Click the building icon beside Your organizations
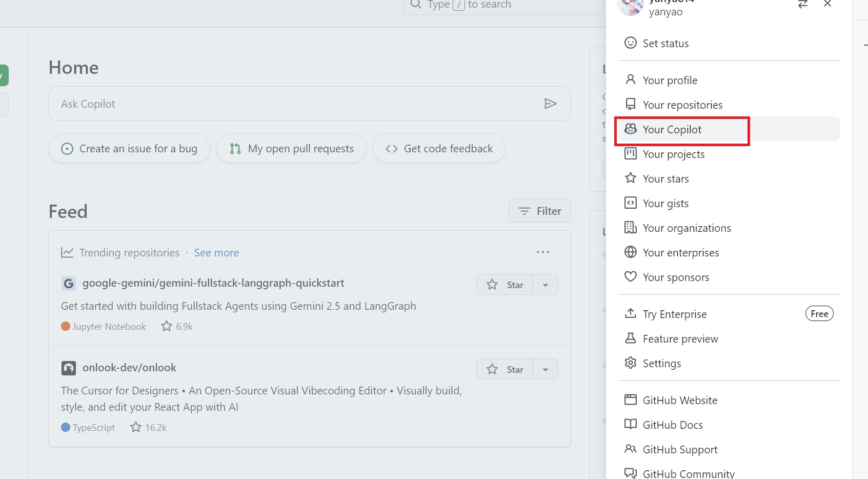868x479 pixels. (631, 227)
